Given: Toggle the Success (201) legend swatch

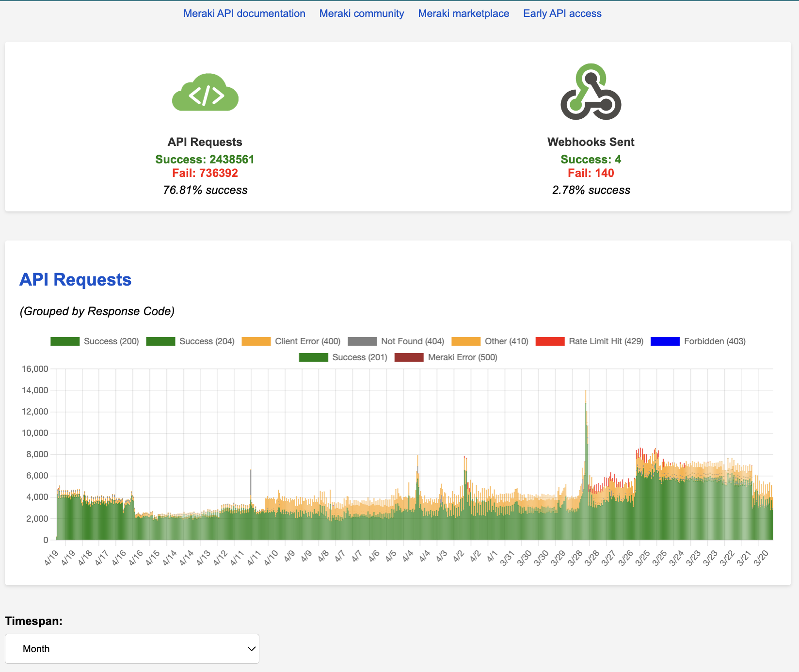Looking at the screenshot, I should coord(313,357).
